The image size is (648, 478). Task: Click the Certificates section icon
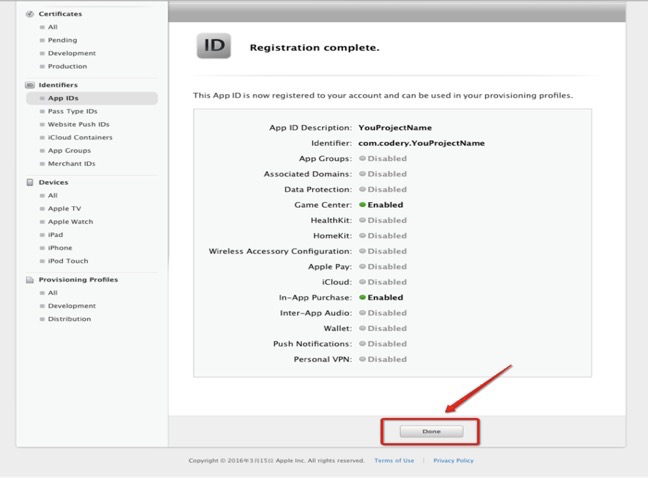[x=30, y=14]
